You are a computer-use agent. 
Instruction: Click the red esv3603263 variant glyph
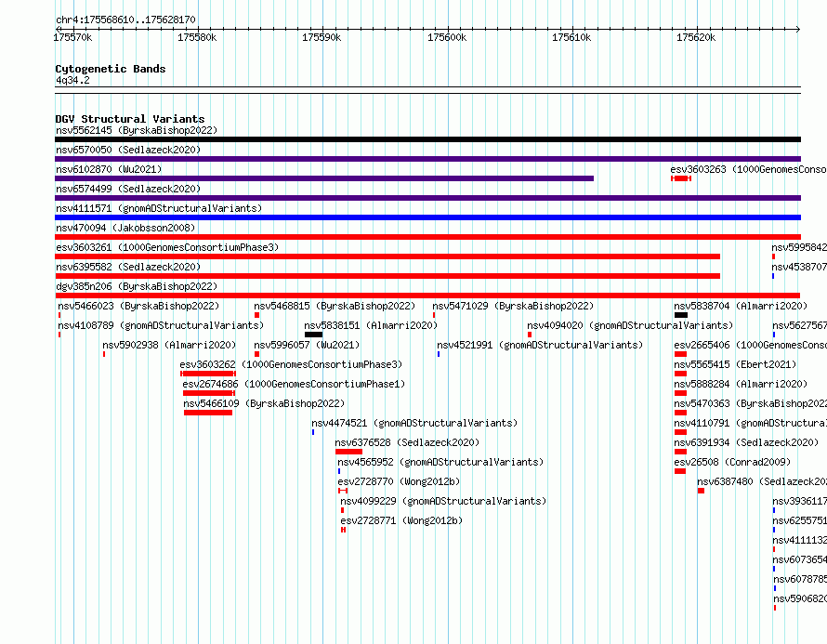681,178
